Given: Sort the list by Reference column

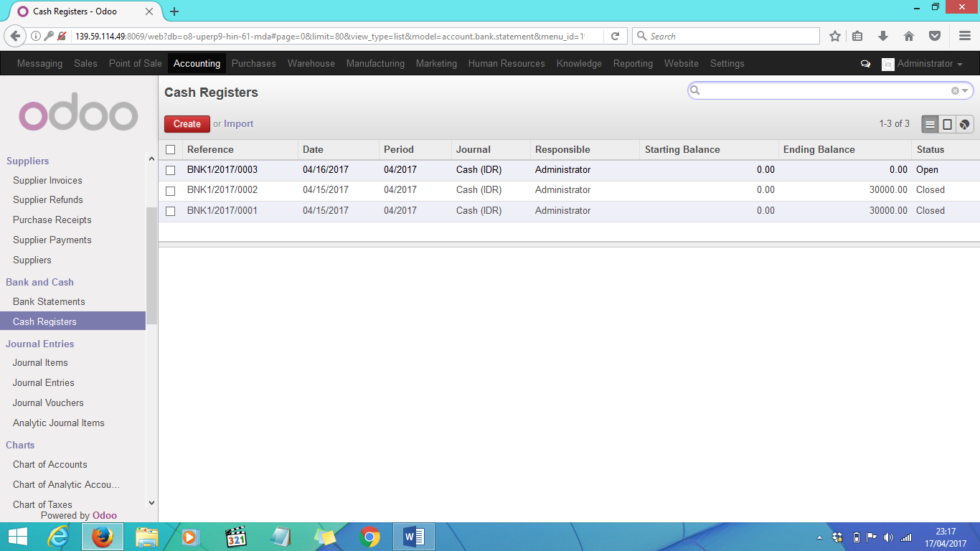Looking at the screenshot, I should click(210, 150).
